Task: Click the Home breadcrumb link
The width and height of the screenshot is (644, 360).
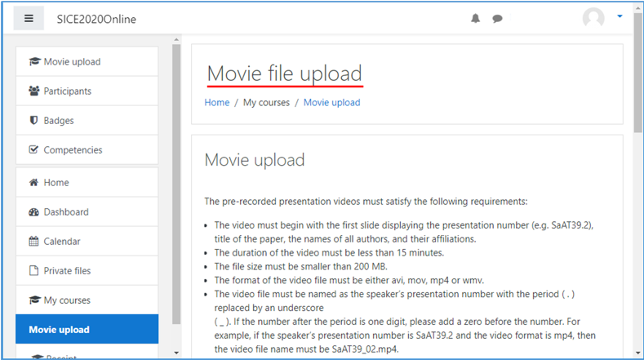Action: [216, 103]
